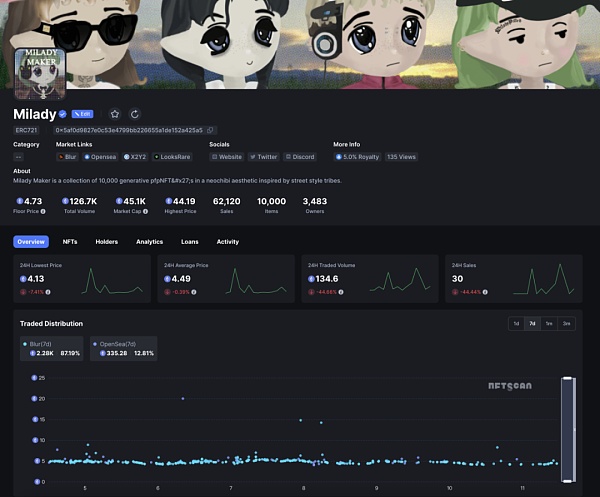Screen dimensions: 600x497
Task: Toggle the OpenSea(7d) legend series
Action: coord(124,349)
